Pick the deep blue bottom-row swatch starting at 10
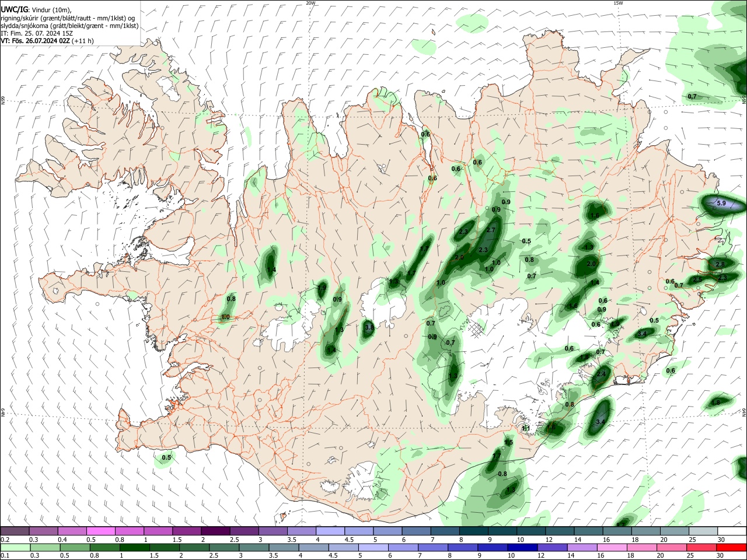This screenshot has height=560, width=747. point(522,547)
